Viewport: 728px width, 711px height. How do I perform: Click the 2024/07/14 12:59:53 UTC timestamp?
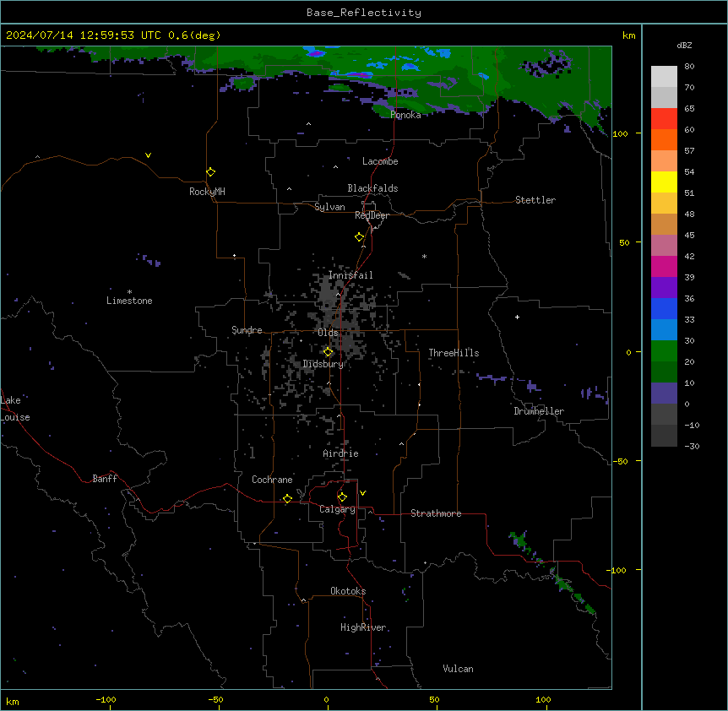tap(84, 35)
